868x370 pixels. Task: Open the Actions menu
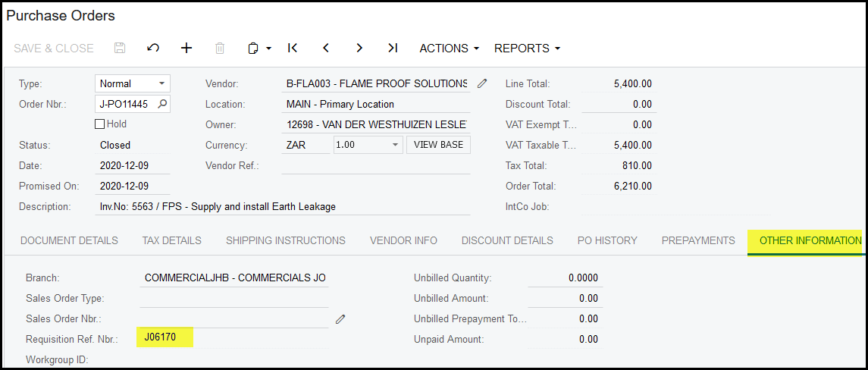pyautogui.click(x=449, y=48)
